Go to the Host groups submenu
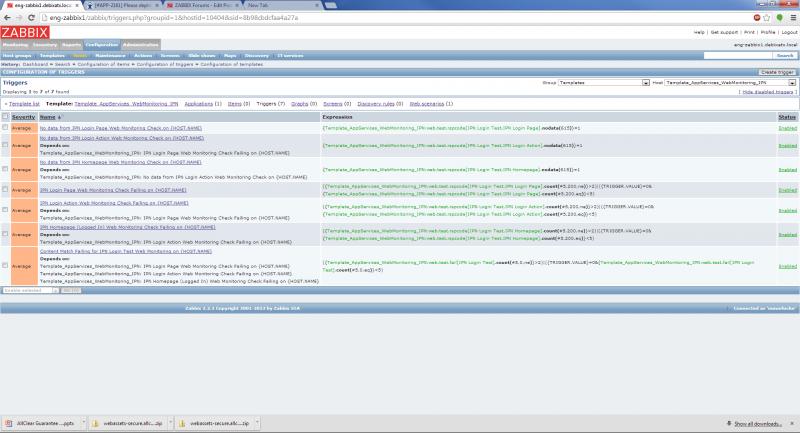The image size is (800, 433). [17, 56]
